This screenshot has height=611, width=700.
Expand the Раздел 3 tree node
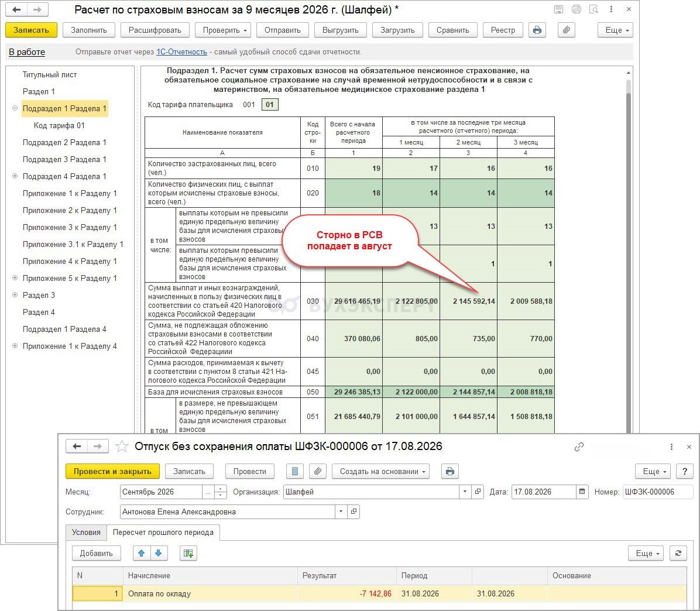coord(15,294)
